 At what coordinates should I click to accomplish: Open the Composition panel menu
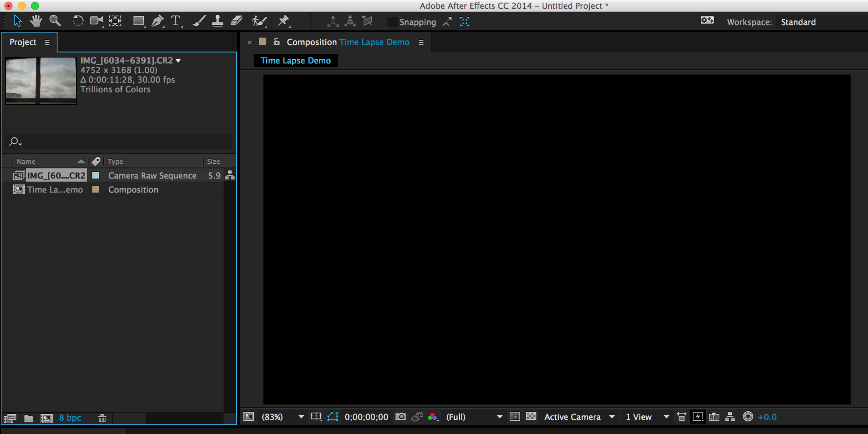pyautogui.click(x=421, y=42)
